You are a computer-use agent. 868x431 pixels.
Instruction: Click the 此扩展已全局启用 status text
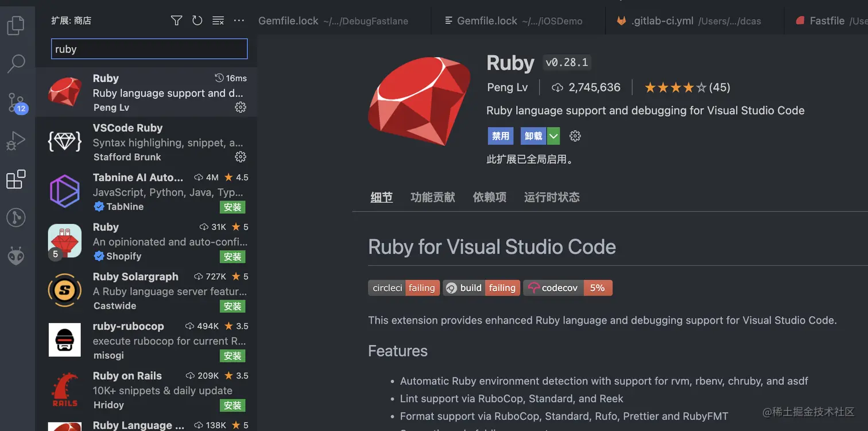pos(530,159)
